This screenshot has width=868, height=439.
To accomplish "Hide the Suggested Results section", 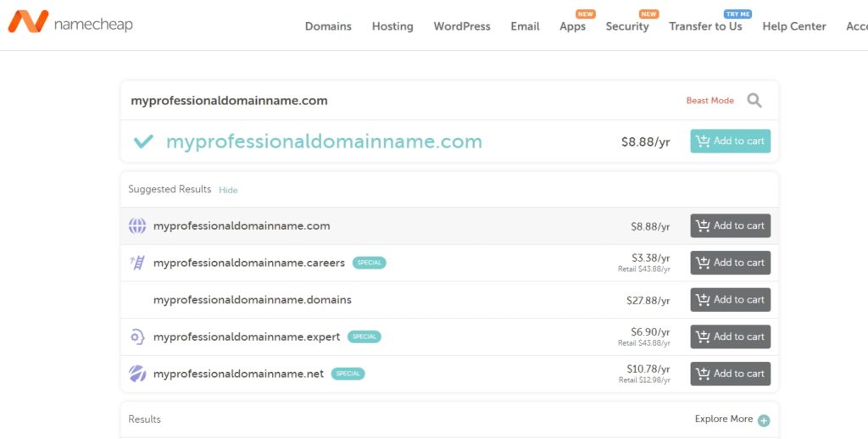I will click(x=228, y=190).
